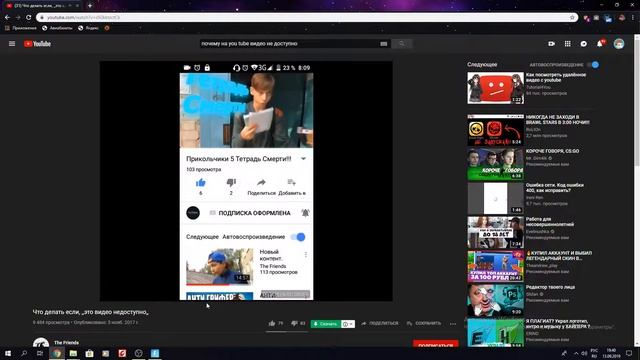Click the search magnifier button
This screenshot has height=360, width=640.
[402, 44]
